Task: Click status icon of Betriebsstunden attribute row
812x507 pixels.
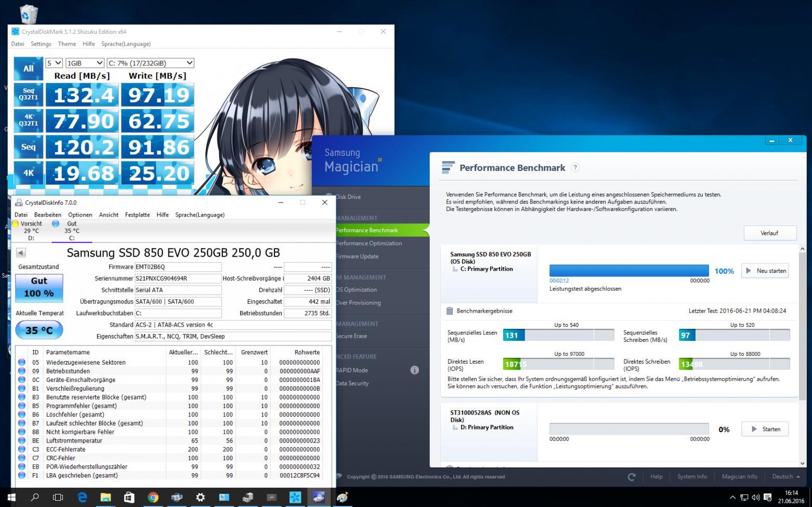Action: [22, 371]
